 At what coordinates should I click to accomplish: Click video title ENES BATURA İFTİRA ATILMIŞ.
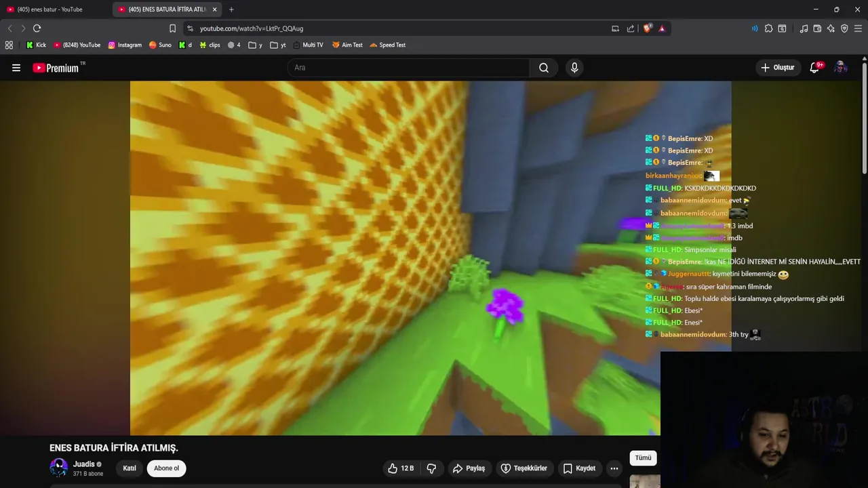pyautogui.click(x=114, y=448)
